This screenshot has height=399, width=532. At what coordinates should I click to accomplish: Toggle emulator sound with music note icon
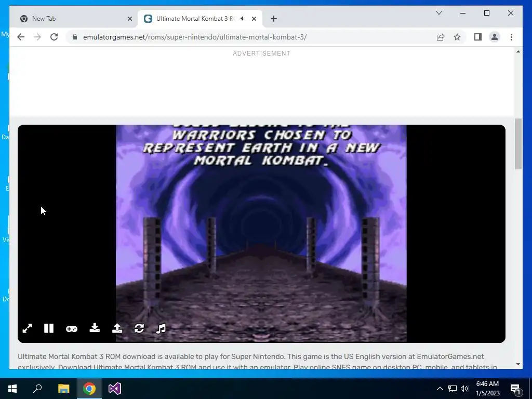pyautogui.click(x=161, y=328)
